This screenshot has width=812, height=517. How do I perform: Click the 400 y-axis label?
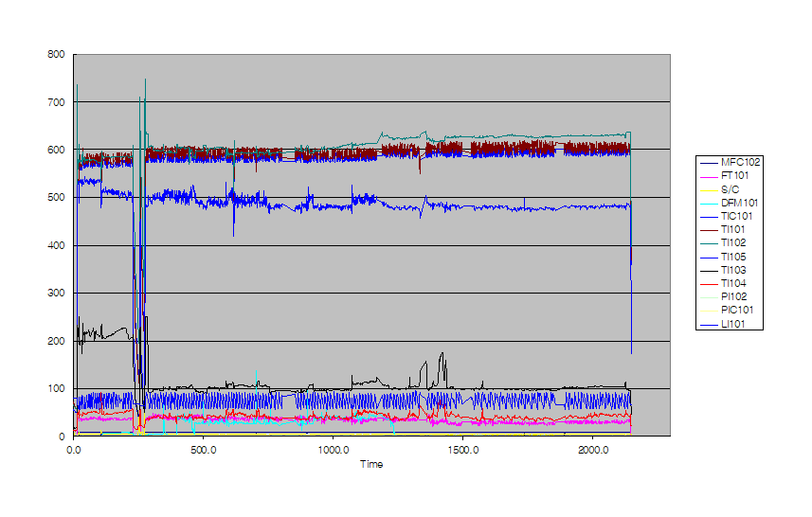(x=56, y=246)
